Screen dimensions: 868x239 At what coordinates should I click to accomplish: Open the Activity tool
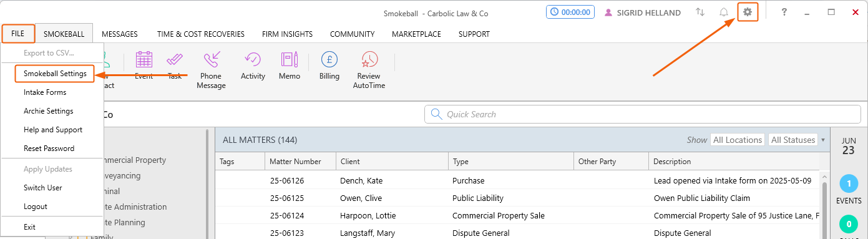(253, 66)
